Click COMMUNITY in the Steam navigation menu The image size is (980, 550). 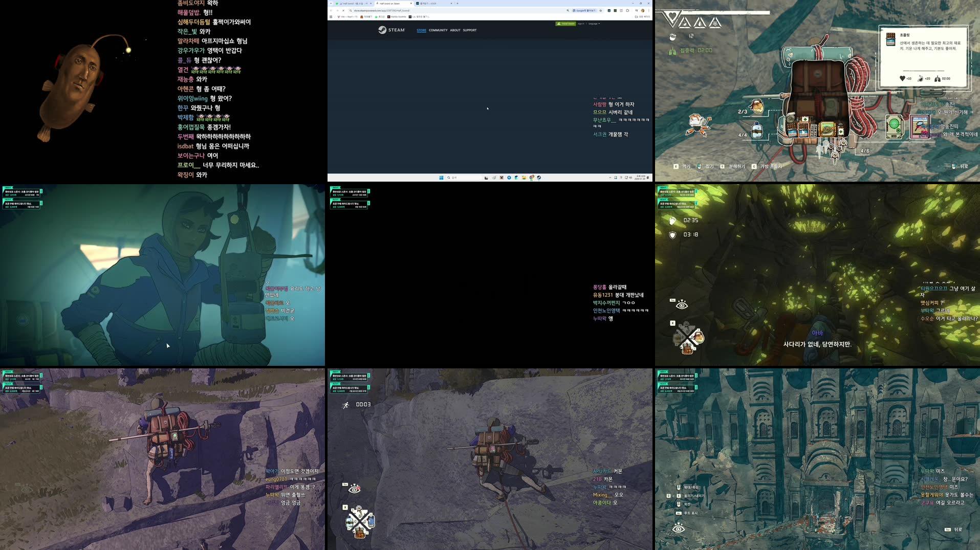point(439,30)
